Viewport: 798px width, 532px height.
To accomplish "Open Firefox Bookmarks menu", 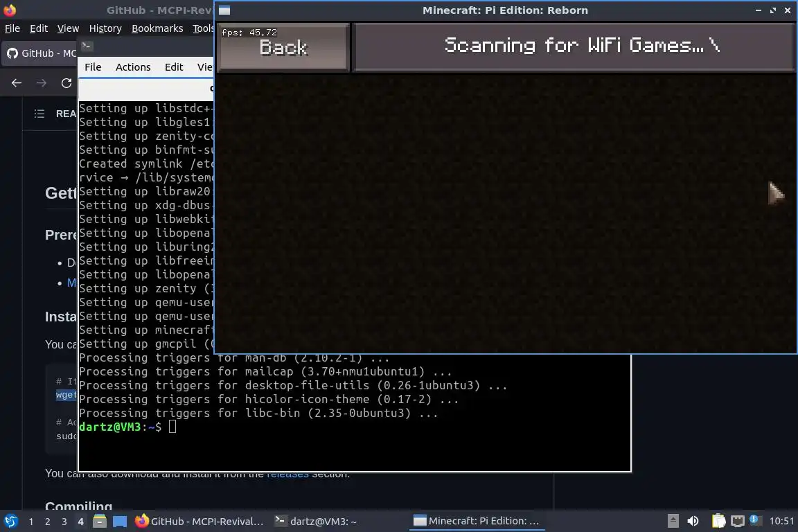I will 157,28.
